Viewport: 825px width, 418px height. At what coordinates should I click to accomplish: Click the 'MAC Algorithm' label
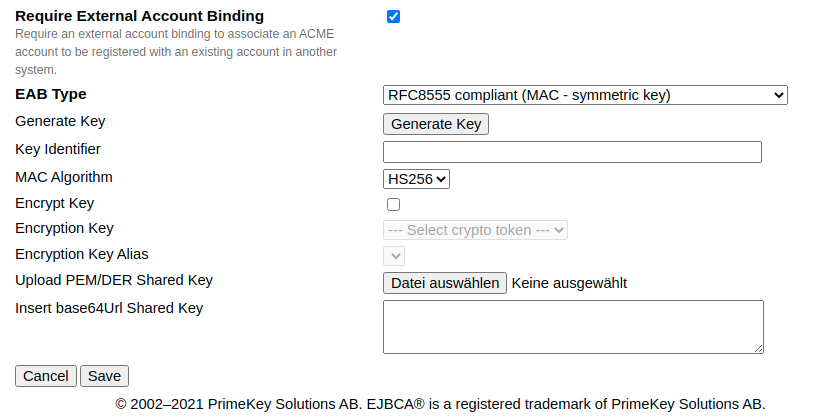pos(64,177)
